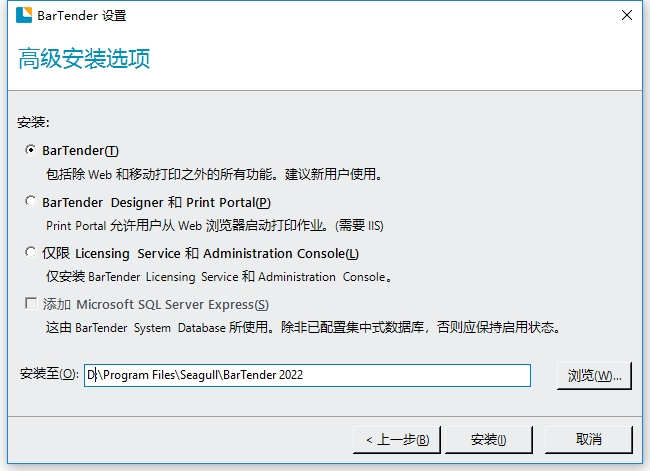This screenshot has width=650, height=471.
Task: Click the Print Portal (需要 IIS) description
Action: pos(215,225)
